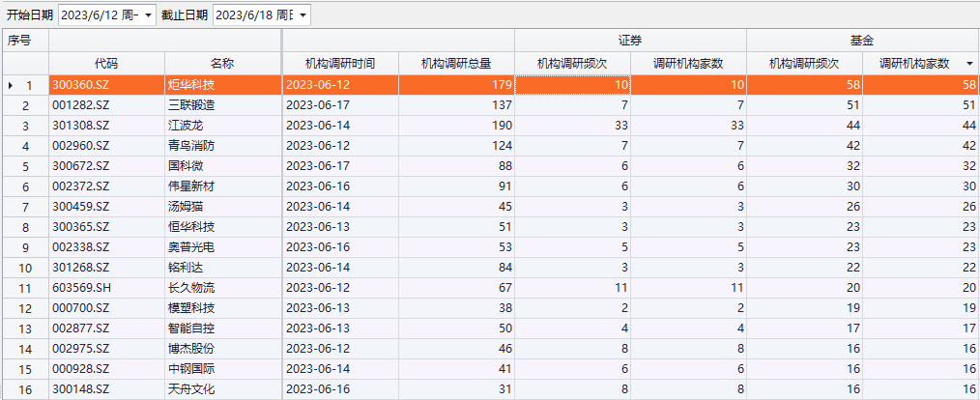The width and height of the screenshot is (980, 400).
Task: Click the 机构调研总量 column header
Action: click(x=456, y=64)
